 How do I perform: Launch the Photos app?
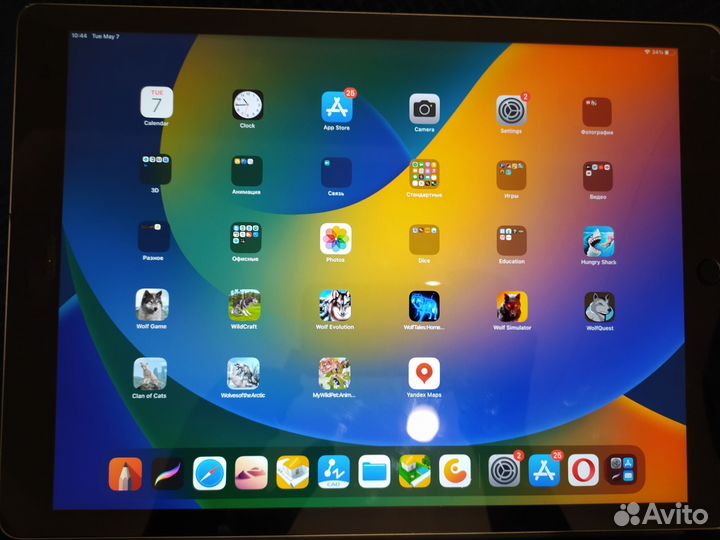click(x=336, y=239)
